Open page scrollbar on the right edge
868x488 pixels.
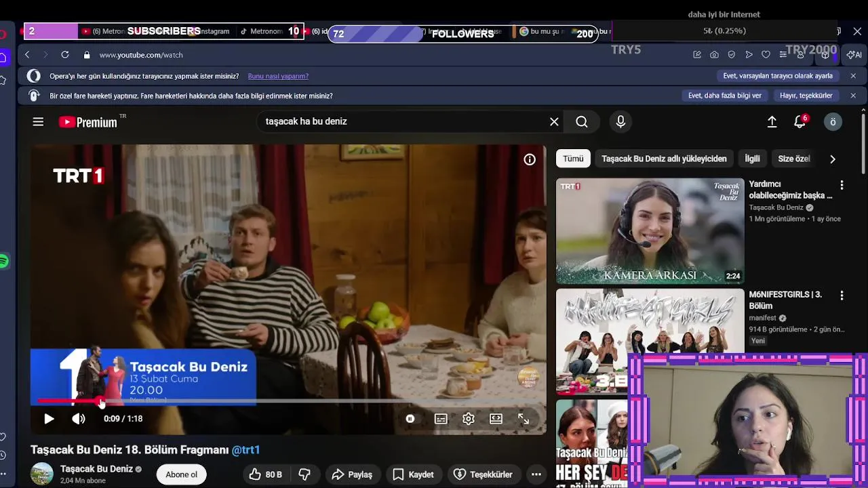coord(863,142)
